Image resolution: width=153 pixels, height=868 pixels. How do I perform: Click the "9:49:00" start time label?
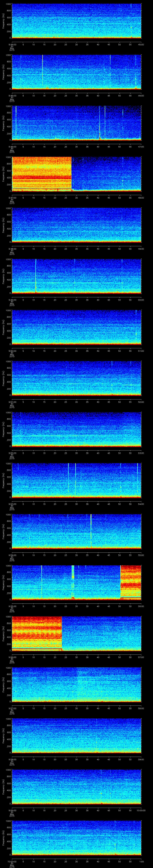click(x=12, y=300)
